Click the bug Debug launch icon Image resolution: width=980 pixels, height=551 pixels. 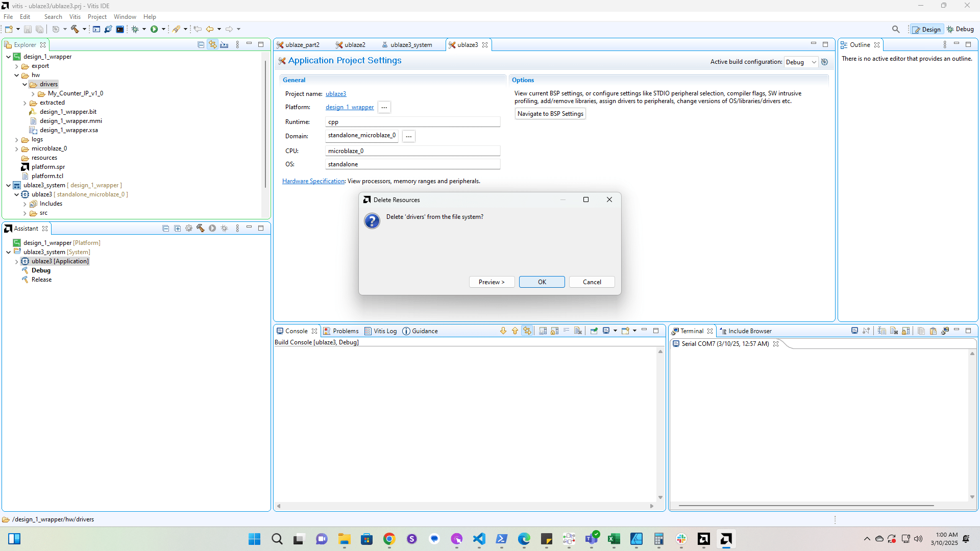tap(135, 29)
